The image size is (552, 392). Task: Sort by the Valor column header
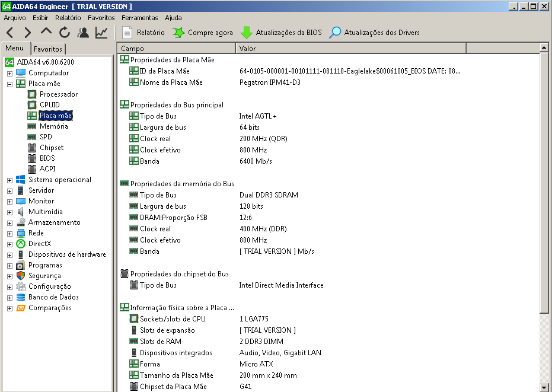[x=351, y=48]
